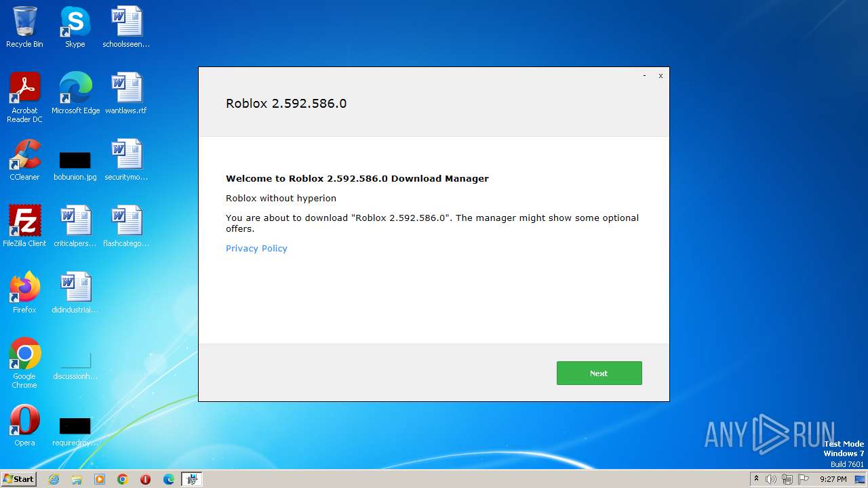Open Windows Media Player from taskbar
868x488 pixels.
tap(100, 479)
